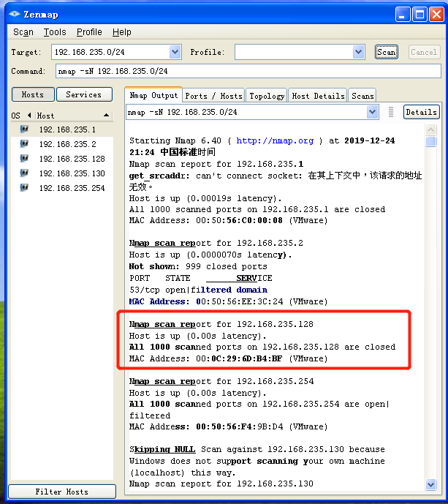Close the Zenmap window
Image resolution: width=448 pixels, height=504 pixels.
coord(436,15)
